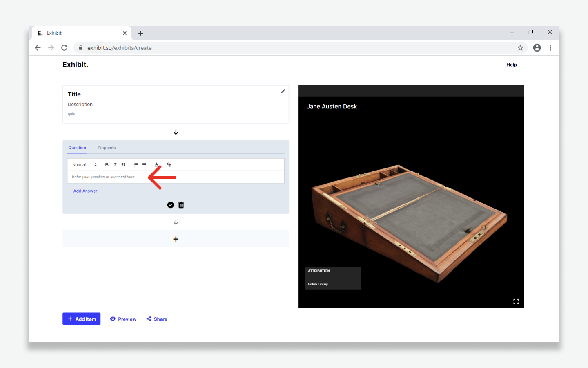
Task: Enter fullscreen for the Jane Austen Desk viewer
Action: click(516, 301)
